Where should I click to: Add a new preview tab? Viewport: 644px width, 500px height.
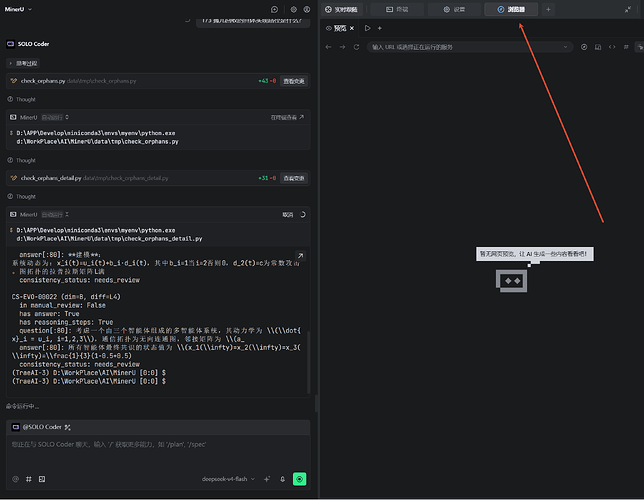coord(380,28)
